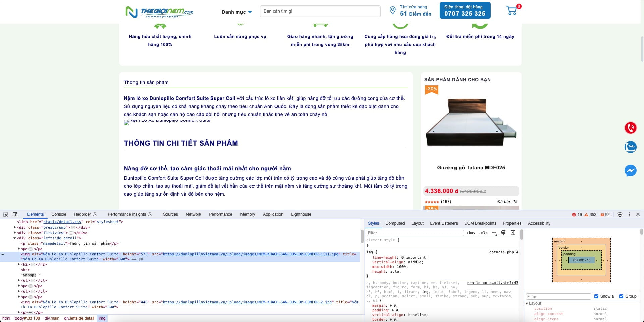Toggle the computed styles sidebar icon
The width and height of the screenshot is (644, 322).
513,233
